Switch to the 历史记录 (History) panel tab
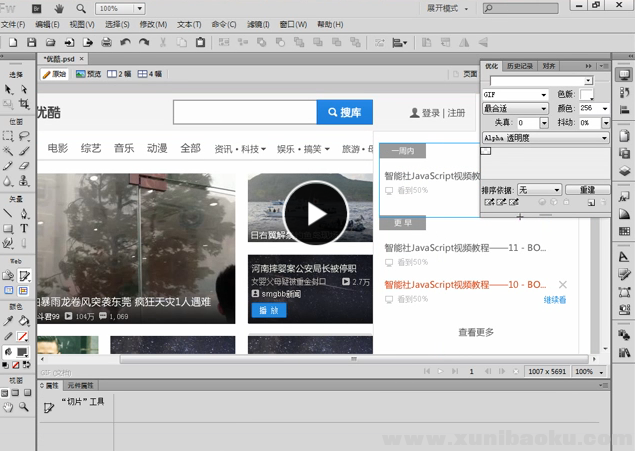 [x=519, y=66]
